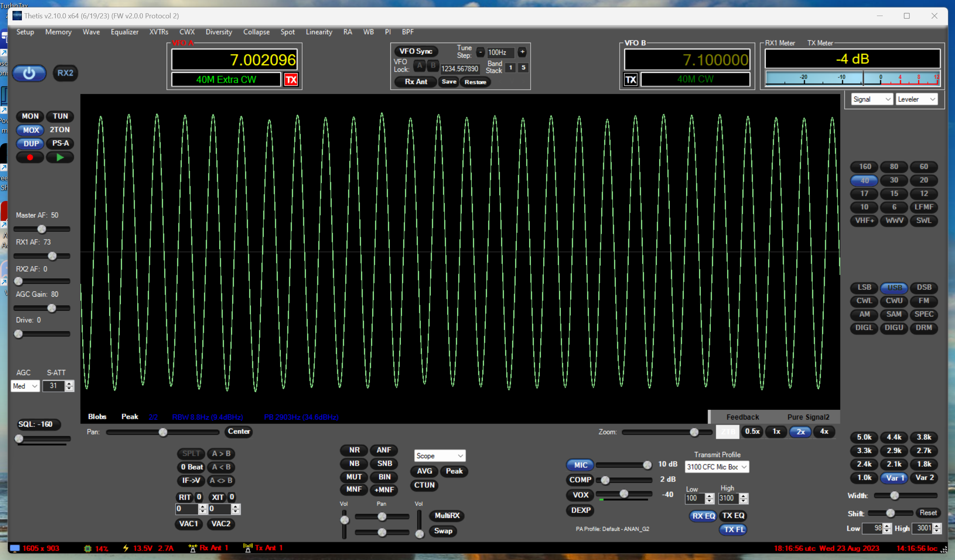The width and height of the screenshot is (955, 560).
Task: Click the Rx Ant 1 antenna icon
Action: pyautogui.click(x=192, y=548)
